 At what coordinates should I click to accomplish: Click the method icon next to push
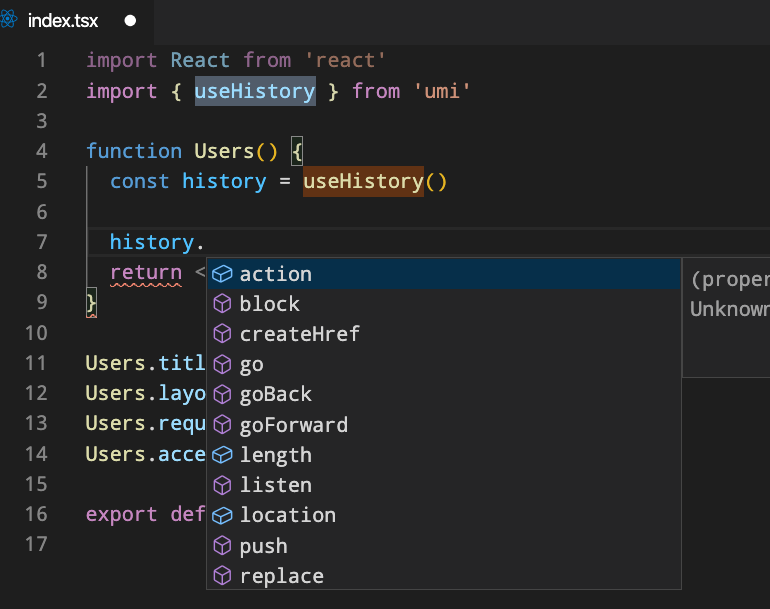222,546
